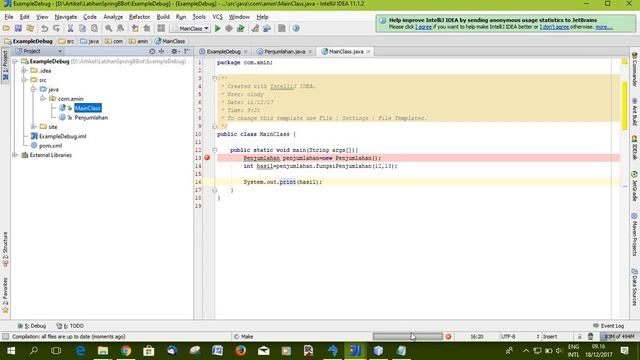Click the src breadcrumb in navigation bar
Image resolution: width=640 pixels, height=360 pixels.
tap(67, 41)
